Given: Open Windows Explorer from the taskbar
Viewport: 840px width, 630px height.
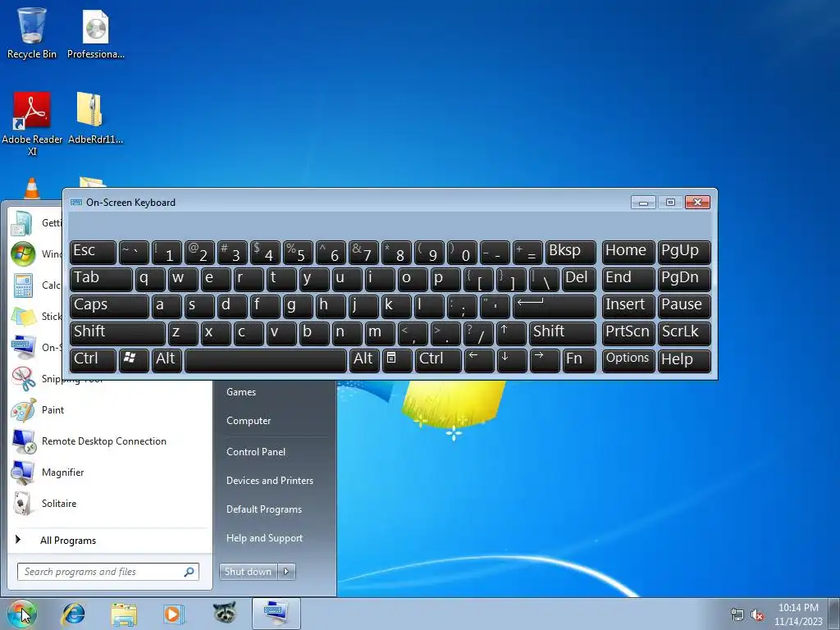Looking at the screenshot, I should [124, 614].
